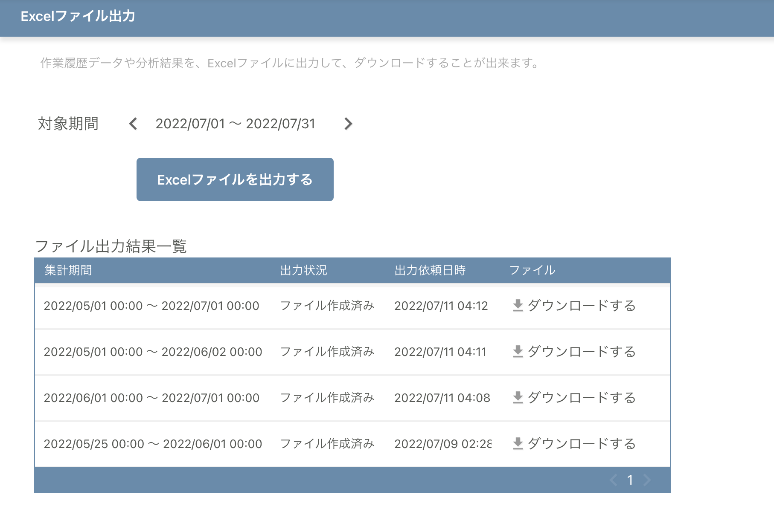
Task: Click the ファイル column header
Action: click(x=532, y=270)
